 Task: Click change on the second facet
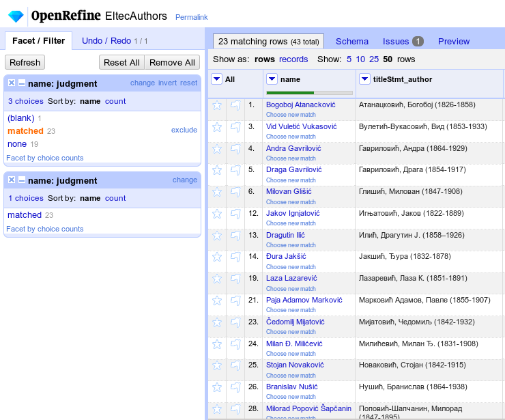(x=184, y=180)
